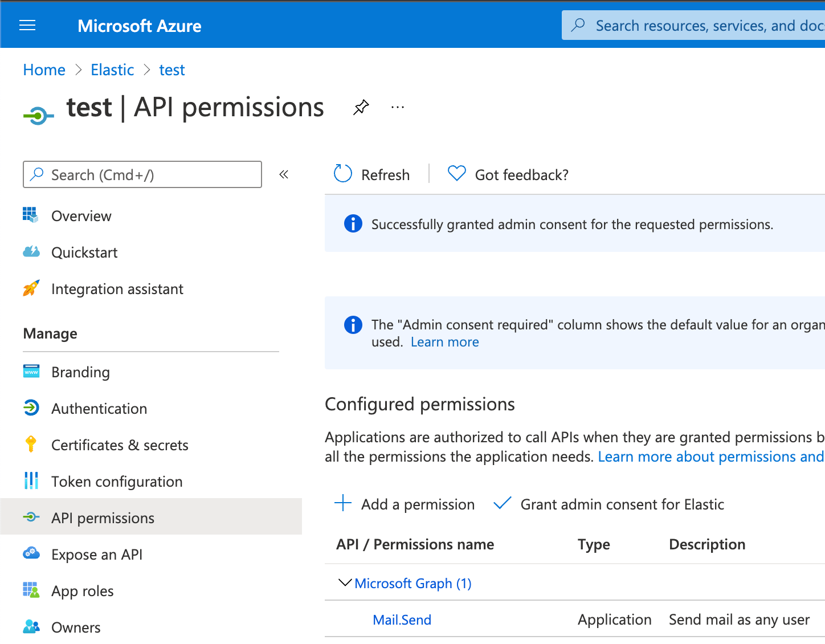Open the Mail.Send permission details
This screenshot has height=644, width=825.
pos(402,619)
